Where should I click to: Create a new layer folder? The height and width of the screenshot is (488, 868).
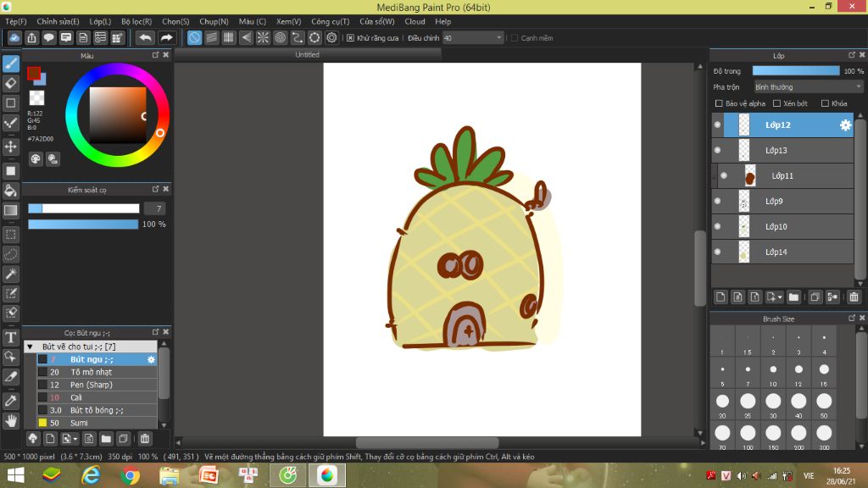click(x=793, y=297)
